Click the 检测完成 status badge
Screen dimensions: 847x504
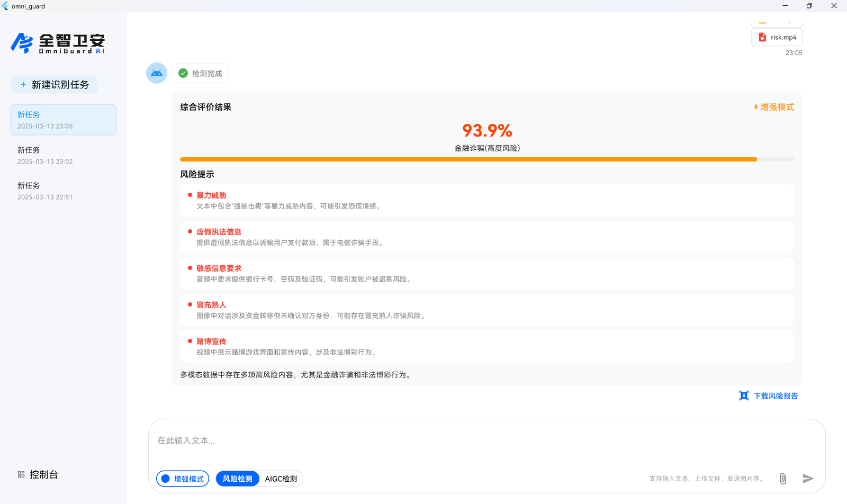200,73
